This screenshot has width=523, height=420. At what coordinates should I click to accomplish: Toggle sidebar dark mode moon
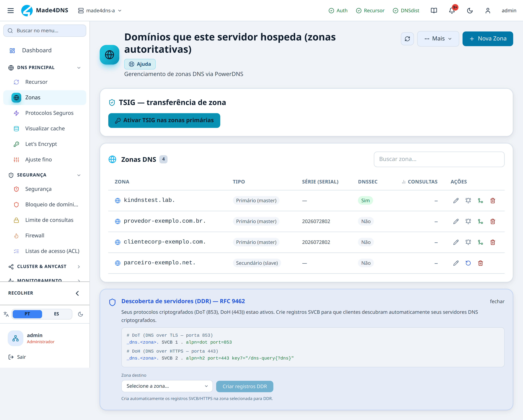(x=80, y=314)
